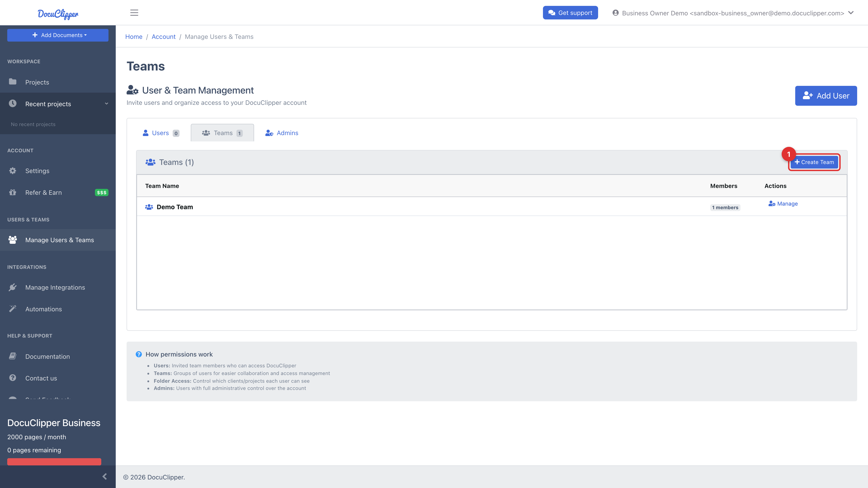Click the Add User button
Screen dimensions: 868x488
click(x=826, y=96)
